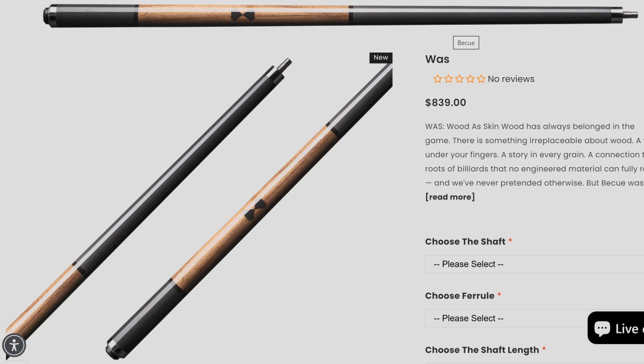Viewport: 644px width, 364px height.
Task: Click the first review star
Action: [438, 79]
